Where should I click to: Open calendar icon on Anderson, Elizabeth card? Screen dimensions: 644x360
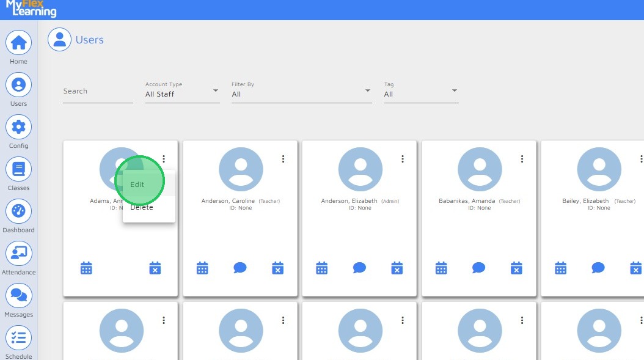[321, 268]
